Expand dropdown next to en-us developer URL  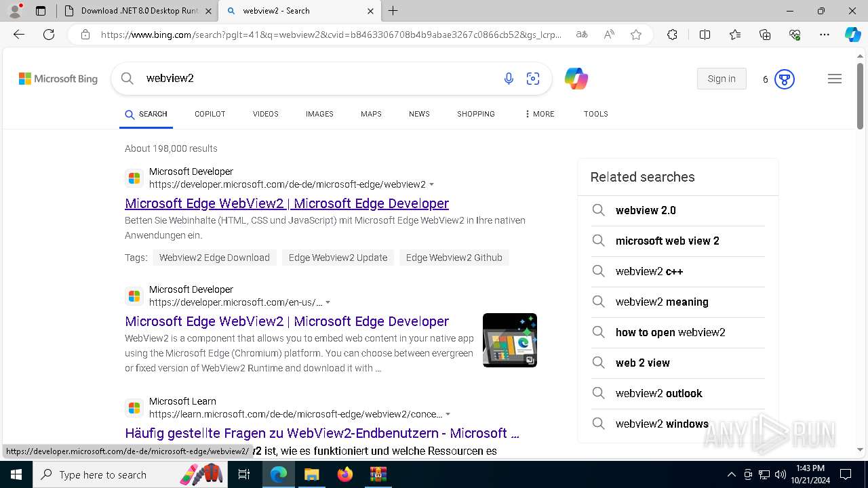(328, 302)
